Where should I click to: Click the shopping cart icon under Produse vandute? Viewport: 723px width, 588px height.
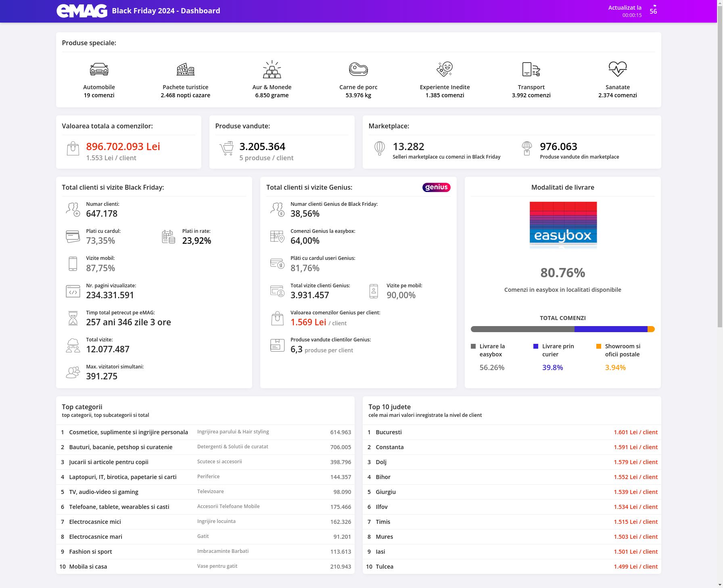tap(226, 149)
